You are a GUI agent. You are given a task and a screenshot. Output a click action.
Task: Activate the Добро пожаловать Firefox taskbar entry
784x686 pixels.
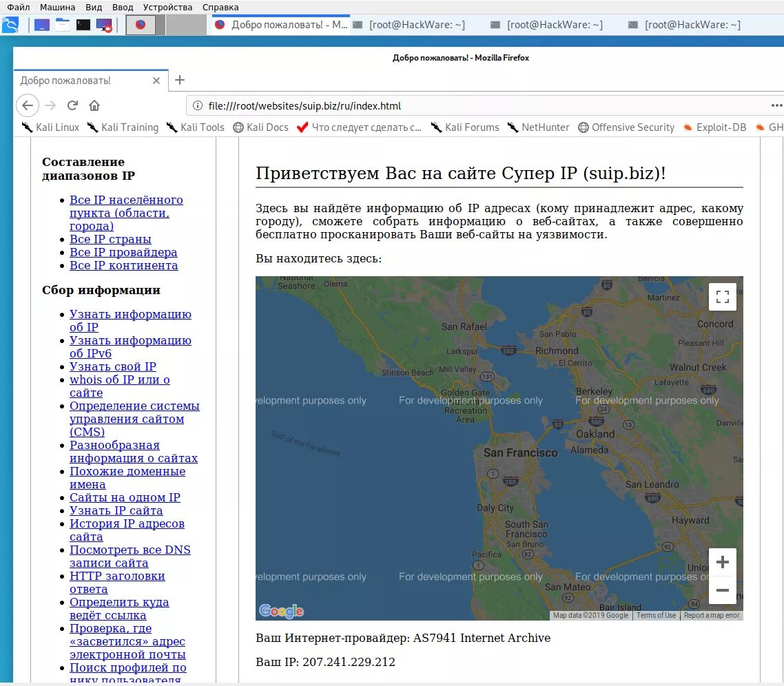click(x=280, y=25)
